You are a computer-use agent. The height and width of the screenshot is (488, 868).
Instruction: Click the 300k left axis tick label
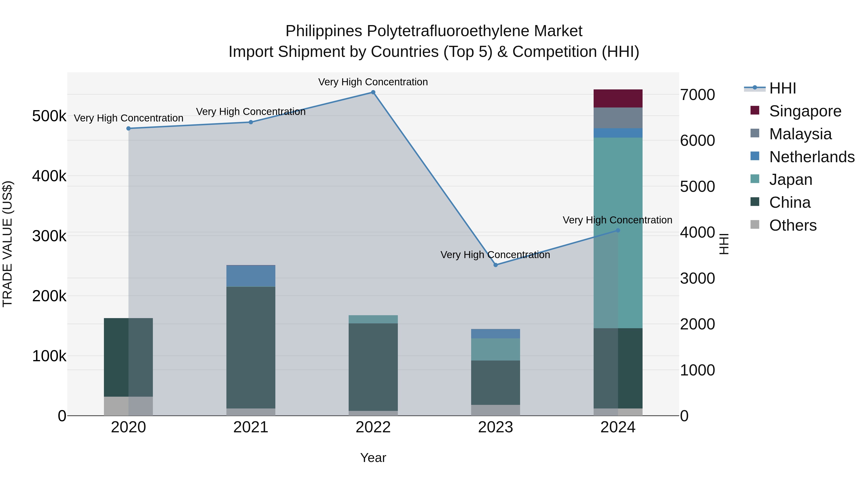(49, 236)
